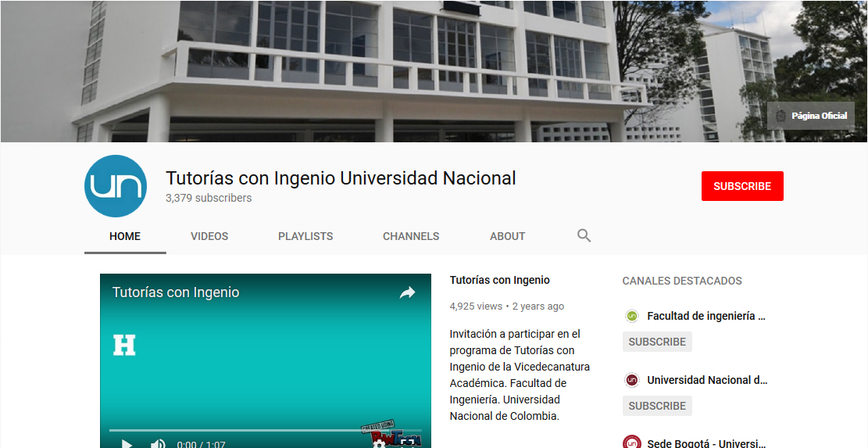Click the video description starting 'Invitación a participar'
Viewport: 868px width, 448px height.
pos(520,375)
